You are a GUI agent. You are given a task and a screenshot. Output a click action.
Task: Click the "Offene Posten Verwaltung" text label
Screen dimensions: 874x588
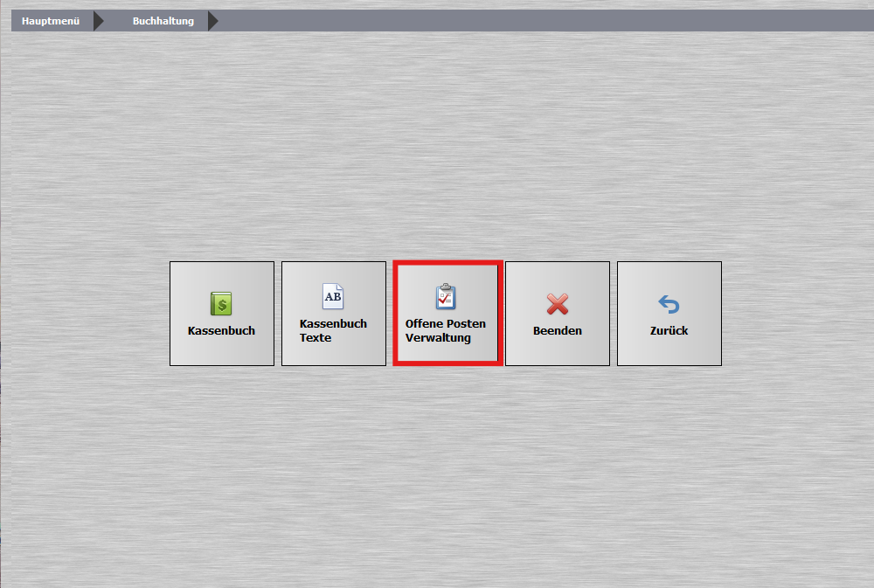point(445,330)
